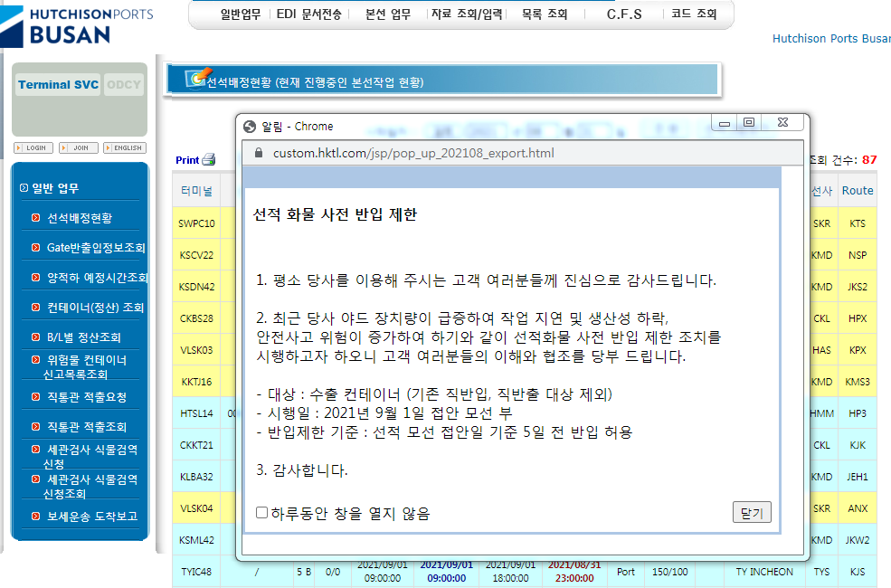Click table cell KSDN42
This screenshot has height=588, width=891.
tap(196, 287)
